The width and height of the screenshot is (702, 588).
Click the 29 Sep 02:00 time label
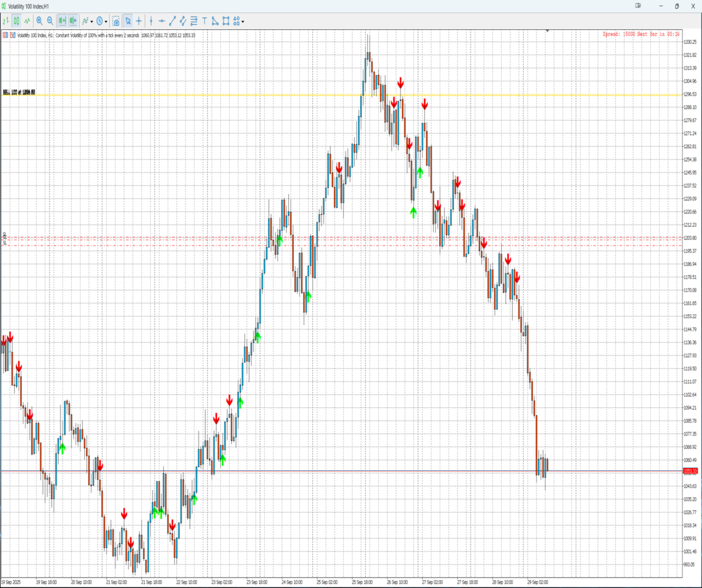(538, 582)
